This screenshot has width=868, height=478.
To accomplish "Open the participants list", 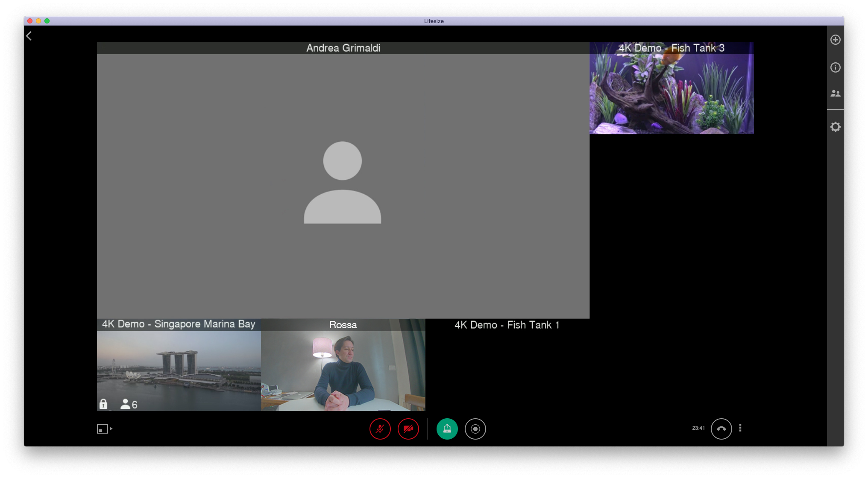I will tap(835, 93).
